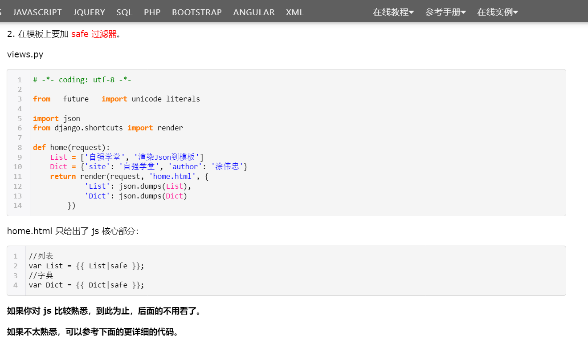Select JQUERY from the top menu
Image resolution: width=588 pixels, height=364 pixels.
pos(89,12)
